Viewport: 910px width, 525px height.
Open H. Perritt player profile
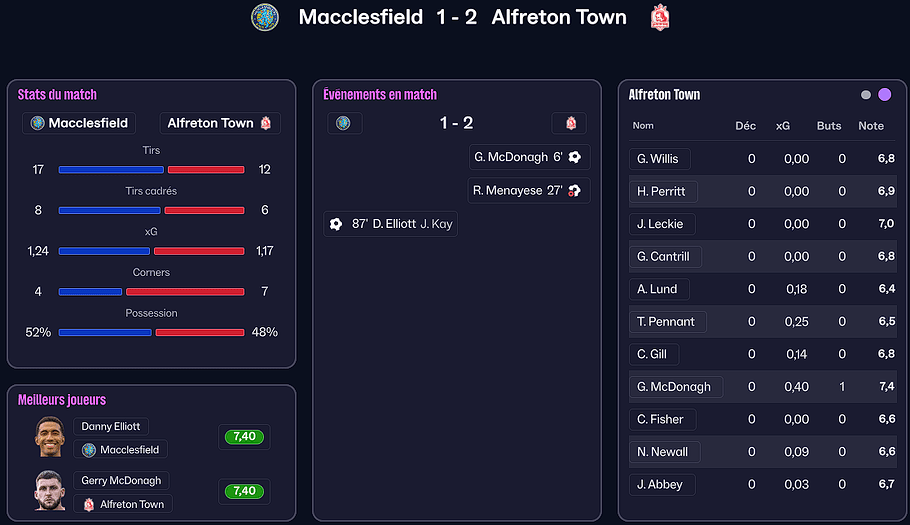[663, 191]
